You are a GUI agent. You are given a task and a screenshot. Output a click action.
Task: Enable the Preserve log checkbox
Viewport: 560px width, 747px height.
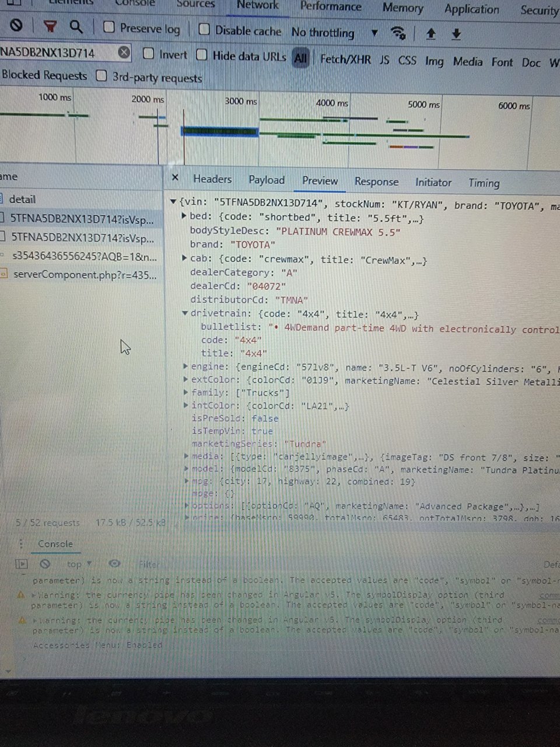[x=108, y=27]
